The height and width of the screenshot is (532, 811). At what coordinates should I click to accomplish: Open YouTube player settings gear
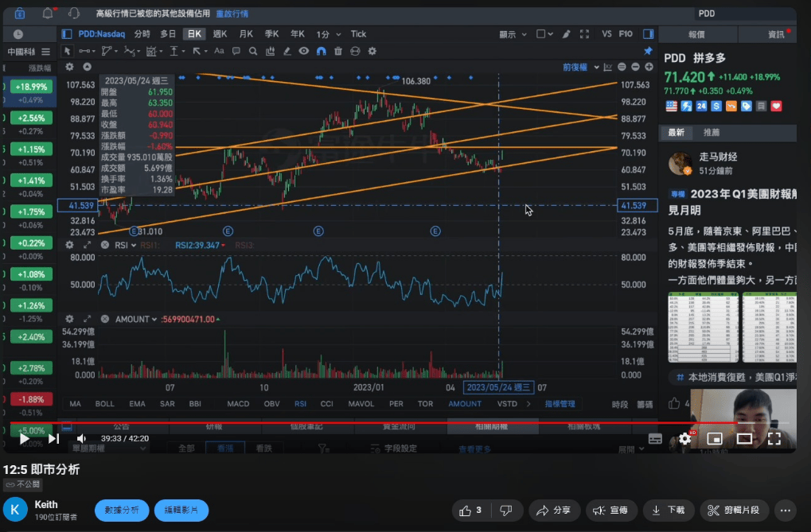684,439
